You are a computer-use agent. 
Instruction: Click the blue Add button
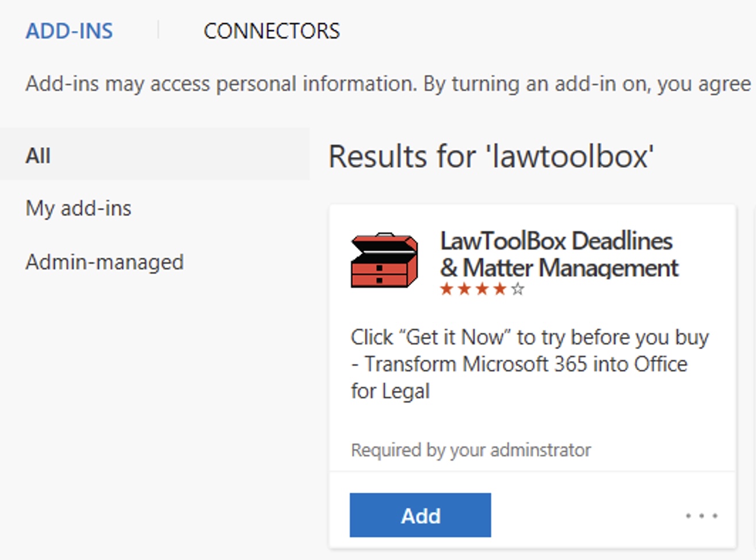(x=421, y=515)
